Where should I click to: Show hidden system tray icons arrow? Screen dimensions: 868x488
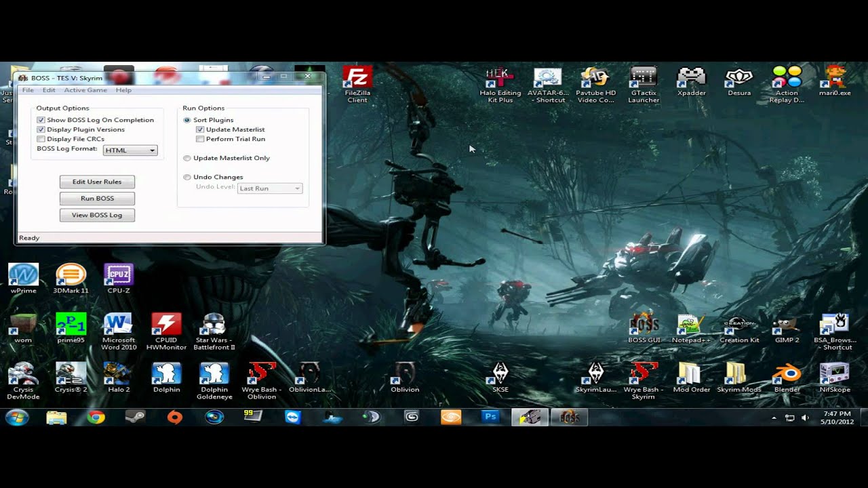pos(774,418)
